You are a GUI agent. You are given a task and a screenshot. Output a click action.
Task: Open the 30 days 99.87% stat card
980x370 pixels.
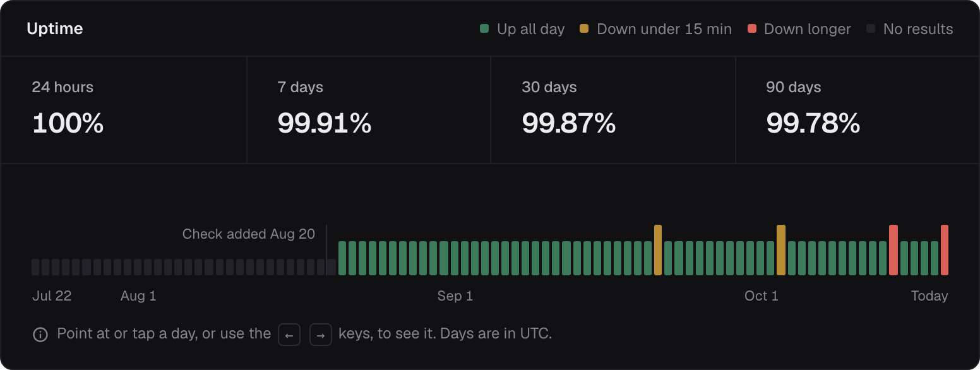pyautogui.click(x=613, y=110)
